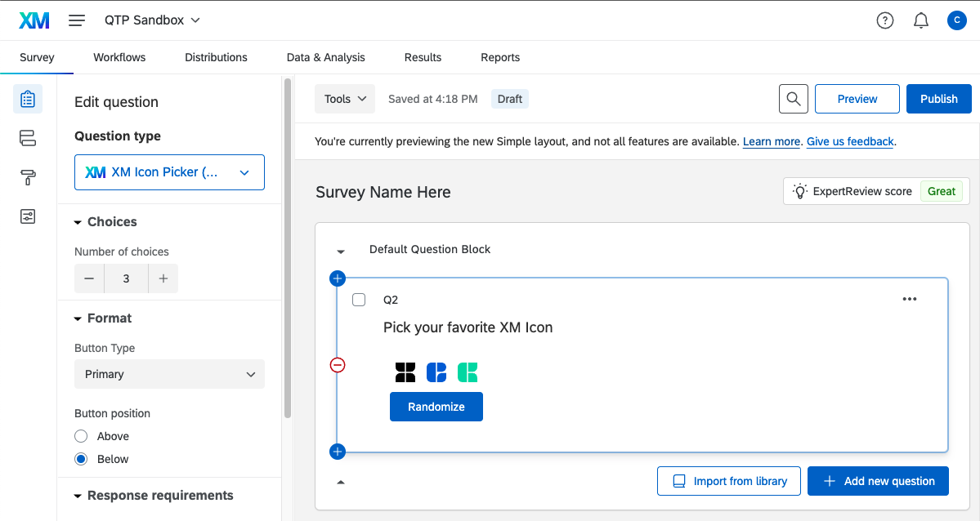Switch to the Reports tab
This screenshot has width=980, height=521.
coord(500,57)
